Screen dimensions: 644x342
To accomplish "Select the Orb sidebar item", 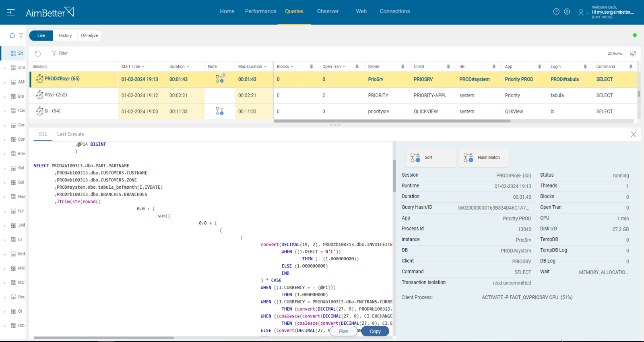I will (x=18, y=326).
